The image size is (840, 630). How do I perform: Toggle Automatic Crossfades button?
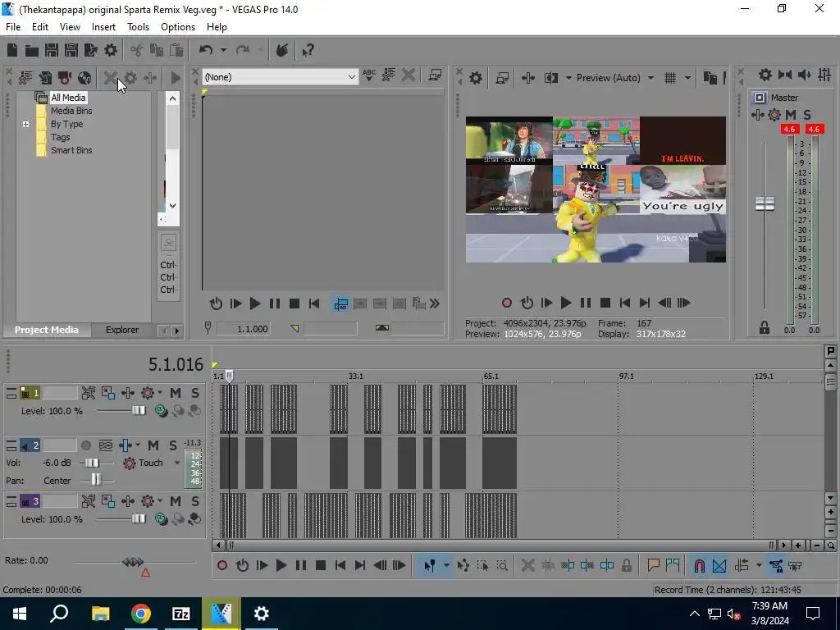point(719,566)
